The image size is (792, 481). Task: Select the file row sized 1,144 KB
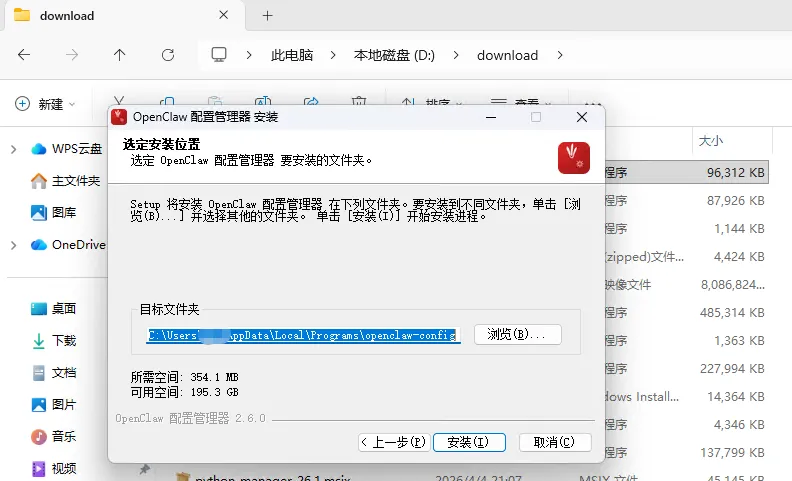[x=687, y=229]
